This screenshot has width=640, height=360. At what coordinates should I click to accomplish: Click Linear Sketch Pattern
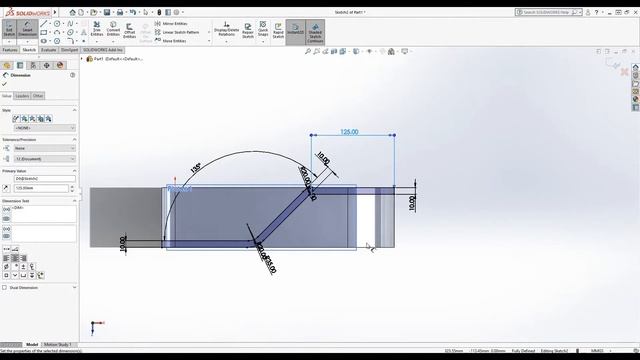[177, 32]
